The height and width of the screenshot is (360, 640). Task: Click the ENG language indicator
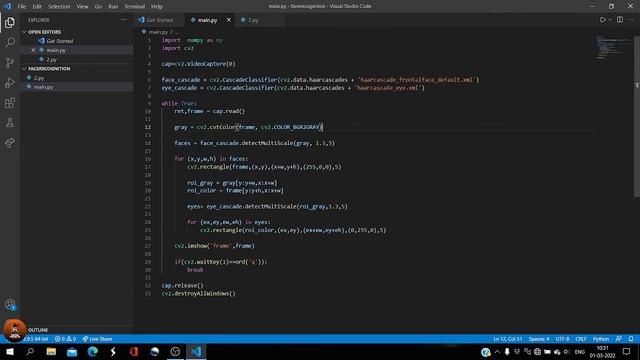(580, 351)
